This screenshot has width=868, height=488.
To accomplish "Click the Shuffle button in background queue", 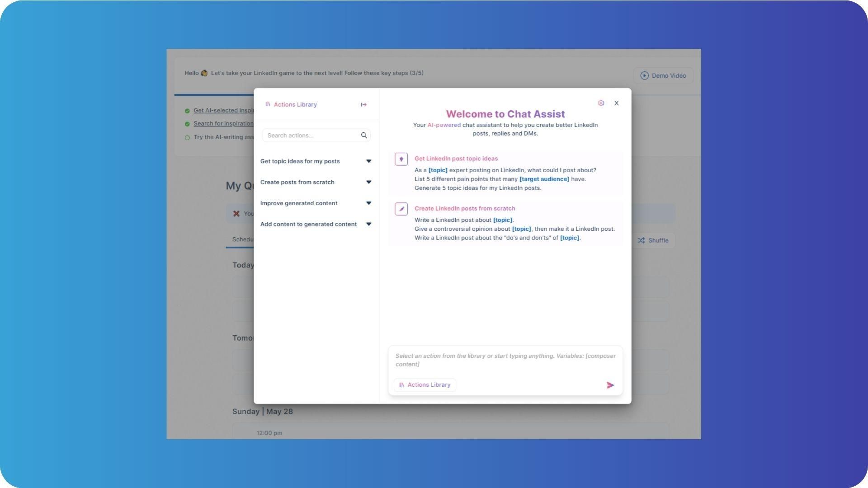I will (x=653, y=240).
